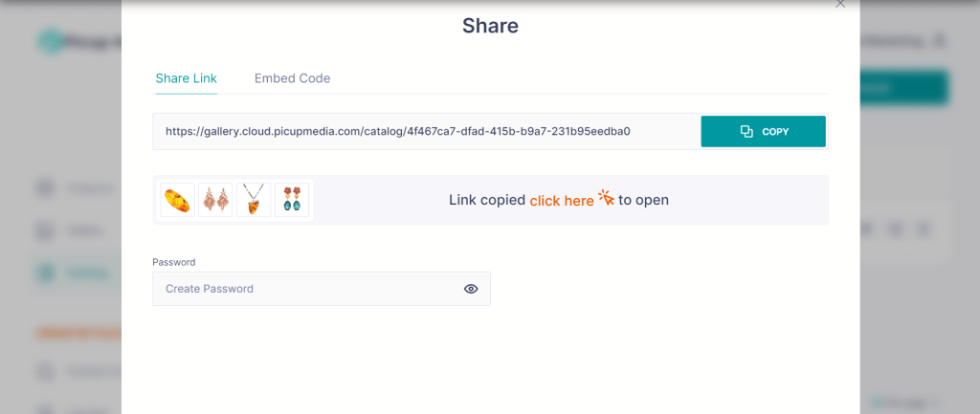Focus the Create Password field
980x414 pixels.
coord(306,289)
